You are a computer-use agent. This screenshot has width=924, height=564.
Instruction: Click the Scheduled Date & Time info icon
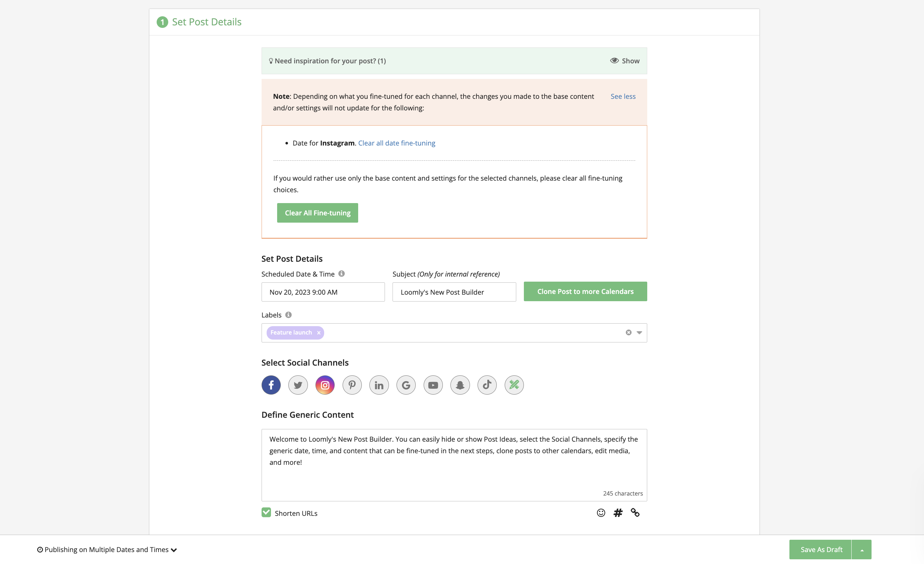[341, 274]
